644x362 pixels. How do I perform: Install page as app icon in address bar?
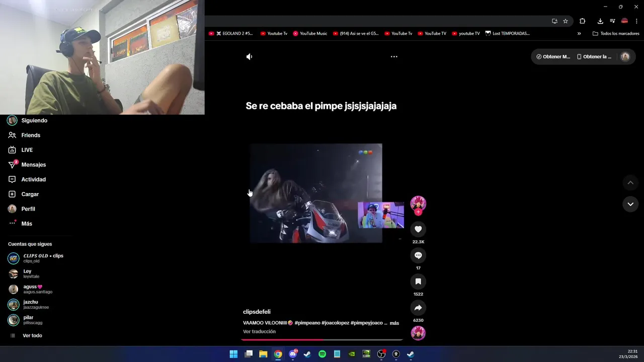[554, 21]
